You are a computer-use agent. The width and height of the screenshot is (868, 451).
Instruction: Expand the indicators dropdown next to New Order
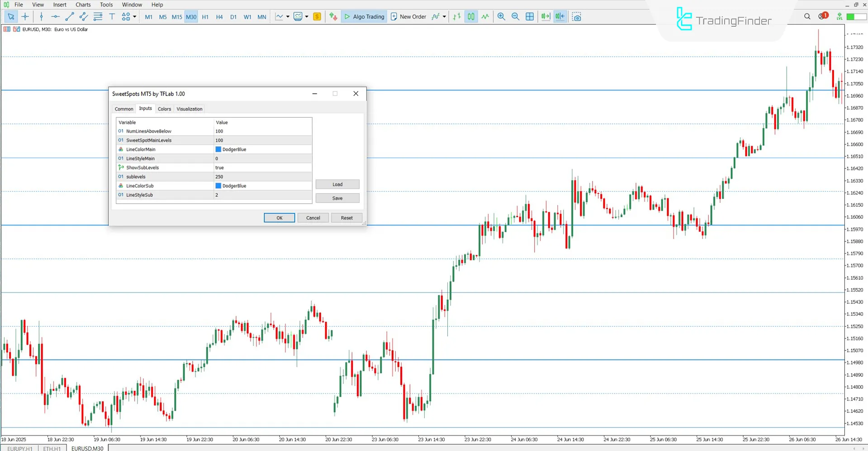click(444, 17)
